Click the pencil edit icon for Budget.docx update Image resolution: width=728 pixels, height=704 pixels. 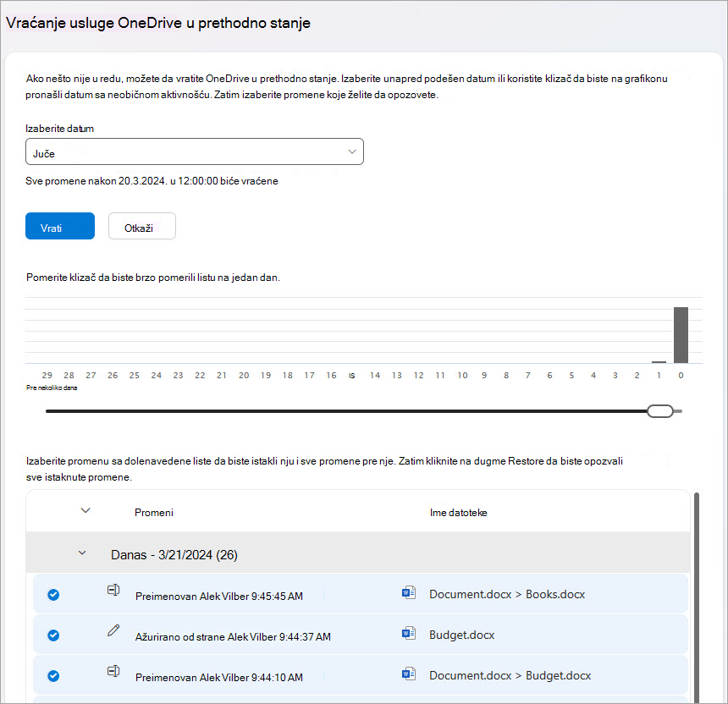[113, 630]
